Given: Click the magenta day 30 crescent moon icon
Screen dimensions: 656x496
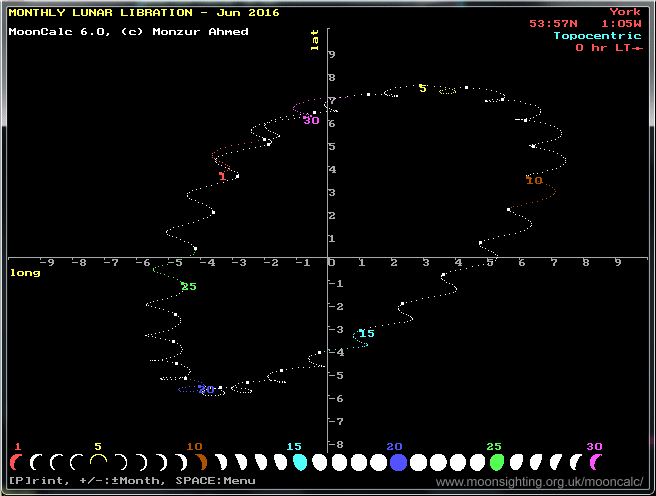Looking at the screenshot, I should tap(597, 462).
